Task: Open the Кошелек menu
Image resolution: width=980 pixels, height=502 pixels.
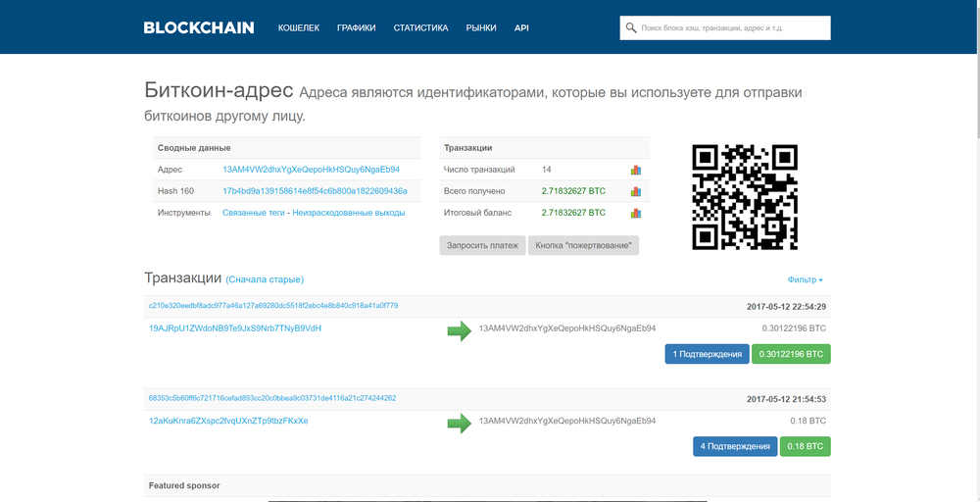Action: pos(299,27)
